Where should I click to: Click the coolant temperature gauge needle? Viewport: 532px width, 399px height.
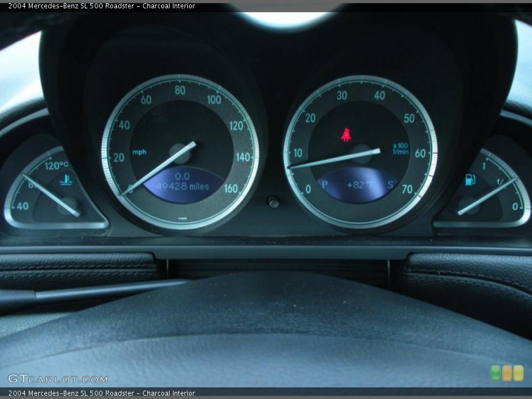[x=51, y=196]
